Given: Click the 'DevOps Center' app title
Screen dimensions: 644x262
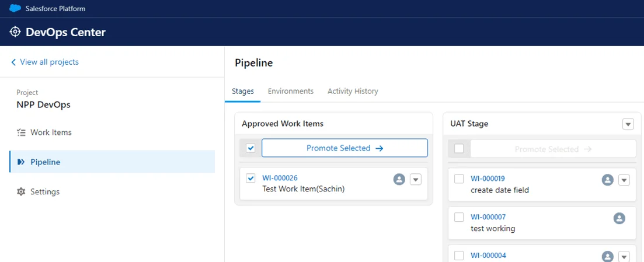Looking at the screenshot, I should coord(66,32).
